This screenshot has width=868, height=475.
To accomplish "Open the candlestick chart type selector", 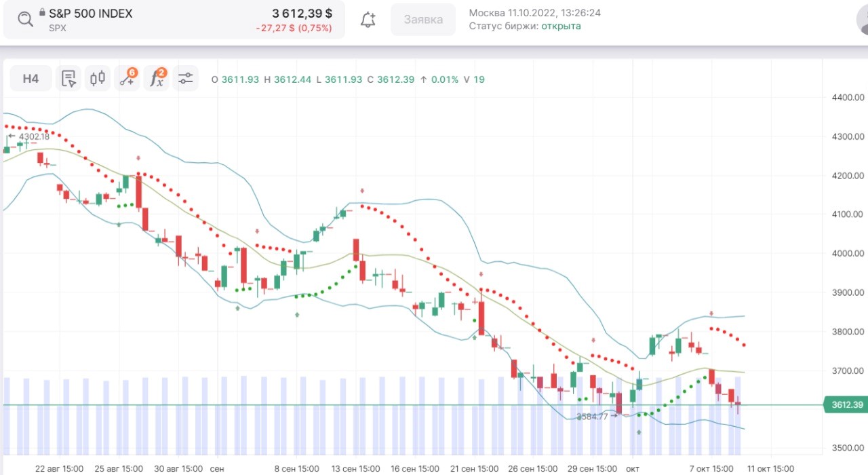I will (x=98, y=79).
